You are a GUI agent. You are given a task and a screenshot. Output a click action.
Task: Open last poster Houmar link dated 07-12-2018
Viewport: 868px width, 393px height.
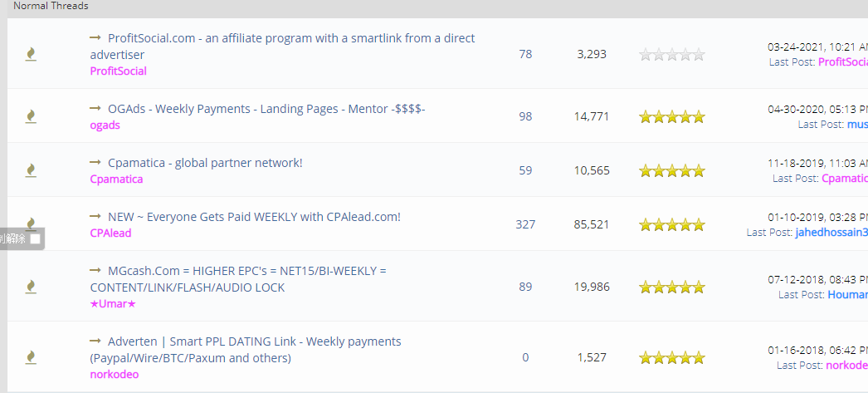847,294
